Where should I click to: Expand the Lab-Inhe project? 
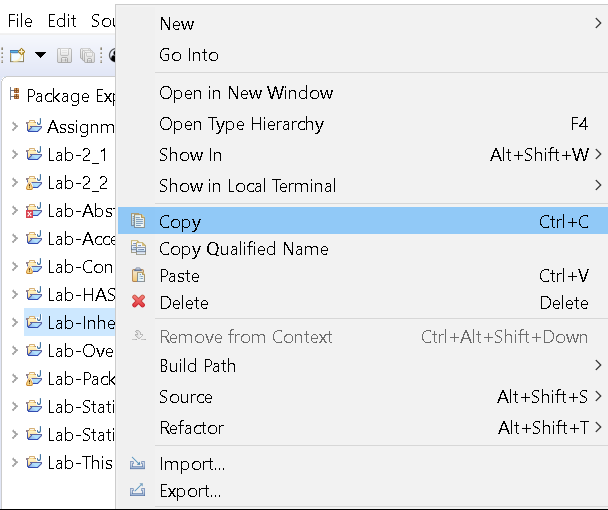click(14, 322)
